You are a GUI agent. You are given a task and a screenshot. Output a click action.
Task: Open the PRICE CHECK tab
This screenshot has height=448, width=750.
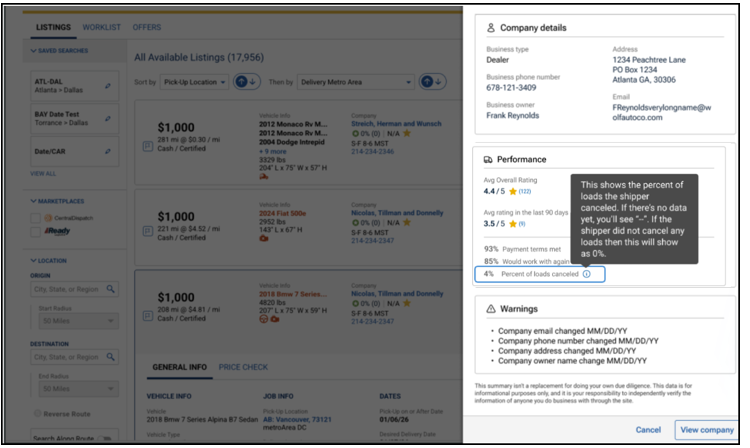tap(243, 367)
